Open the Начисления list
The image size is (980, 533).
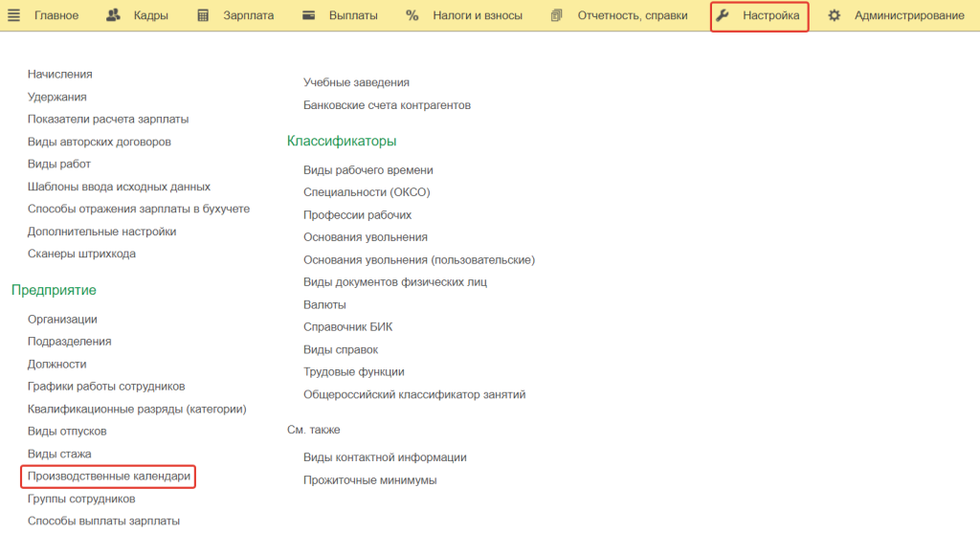tap(59, 74)
